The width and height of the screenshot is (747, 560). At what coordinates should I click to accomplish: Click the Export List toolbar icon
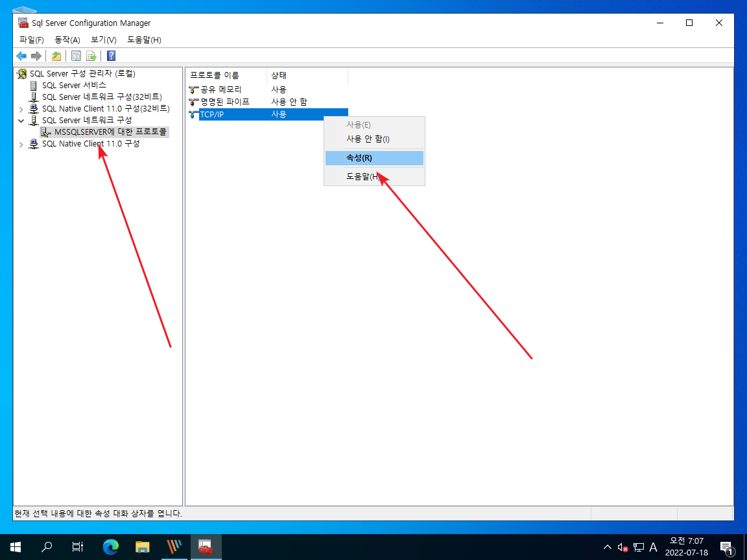91,56
